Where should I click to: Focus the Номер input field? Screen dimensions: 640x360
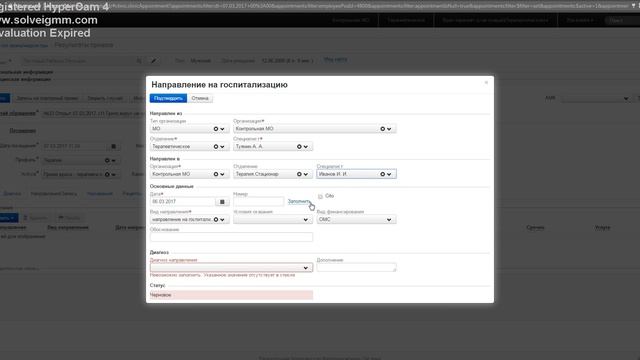(258, 202)
